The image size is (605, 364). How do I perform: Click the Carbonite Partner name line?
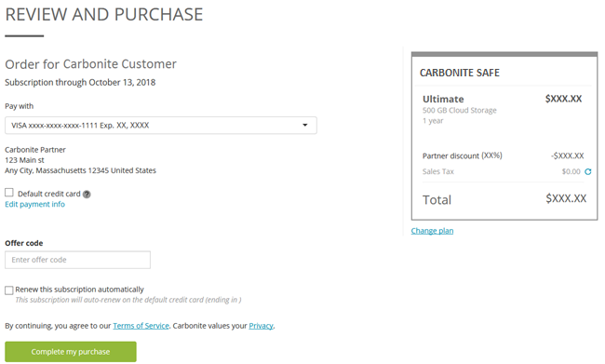(x=35, y=150)
